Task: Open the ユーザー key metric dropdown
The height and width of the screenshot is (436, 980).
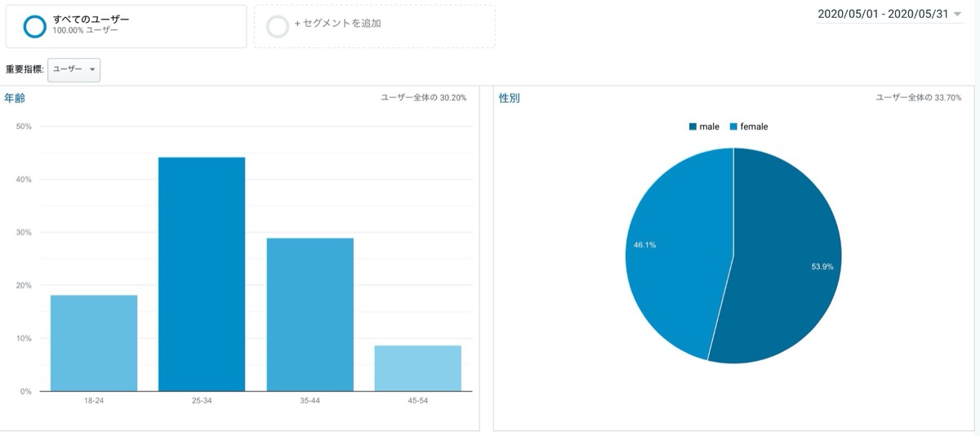Action: coord(74,69)
